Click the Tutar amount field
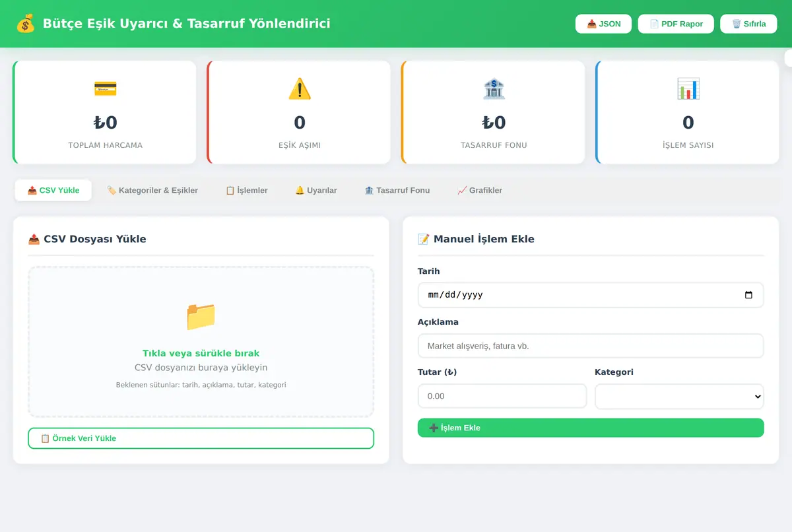The width and height of the screenshot is (792, 532). coord(502,396)
